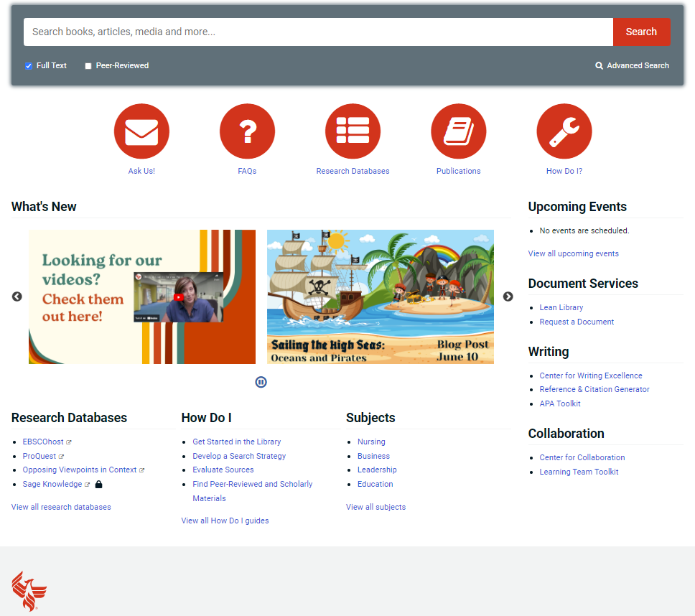
Task: Click the phoenix logo in the footer
Action: pyautogui.click(x=29, y=590)
